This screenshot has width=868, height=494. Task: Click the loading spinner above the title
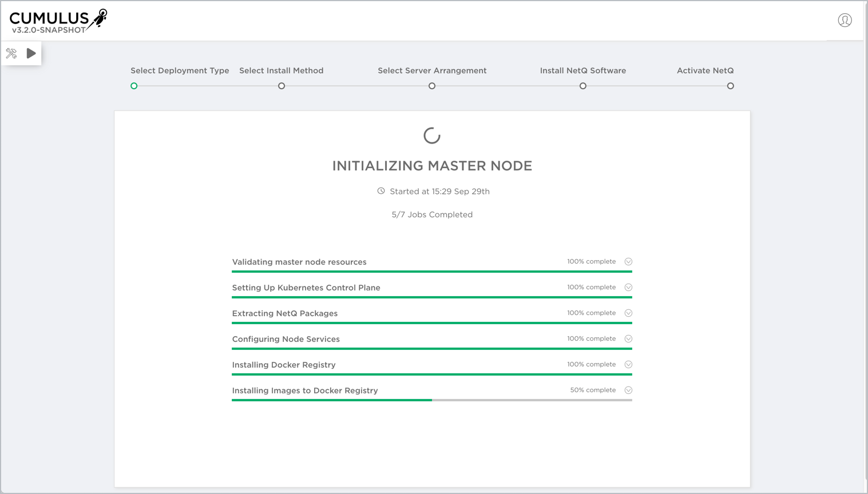(x=432, y=136)
